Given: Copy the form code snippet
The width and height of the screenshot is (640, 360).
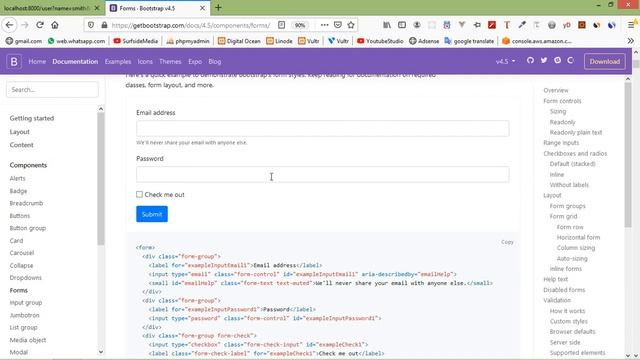Looking at the screenshot, I should (507, 242).
